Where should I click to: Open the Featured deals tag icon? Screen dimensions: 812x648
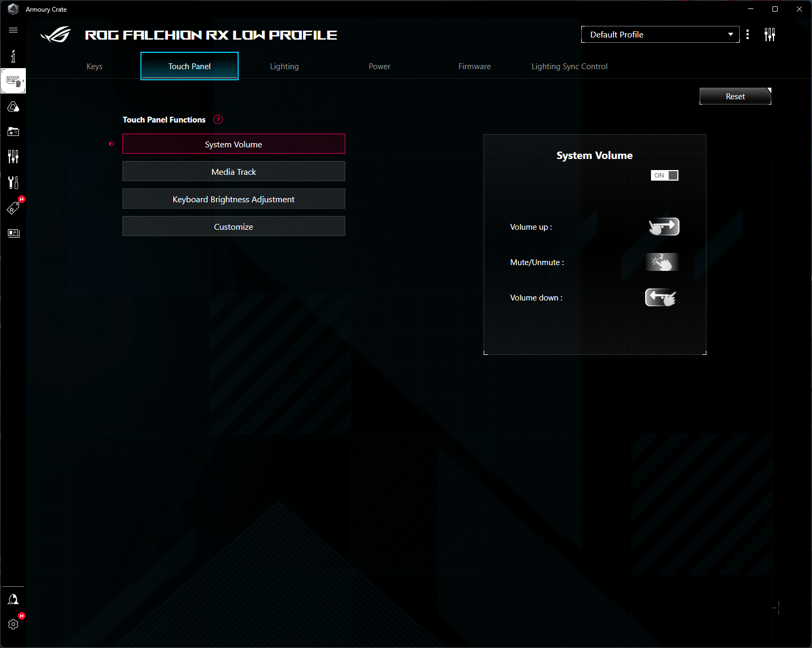point(13,208)
